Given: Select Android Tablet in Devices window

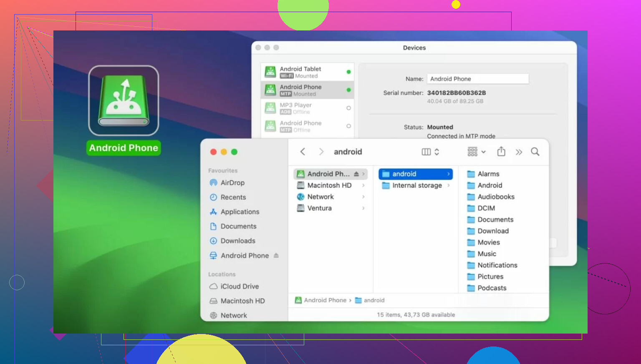Looking at the screenshot, I should [307, 72].
